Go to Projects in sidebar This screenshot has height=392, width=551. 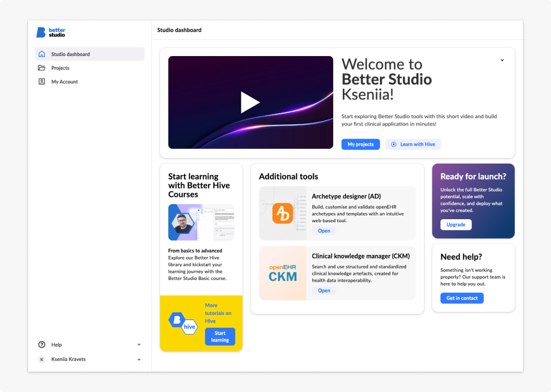click(90, 68)
